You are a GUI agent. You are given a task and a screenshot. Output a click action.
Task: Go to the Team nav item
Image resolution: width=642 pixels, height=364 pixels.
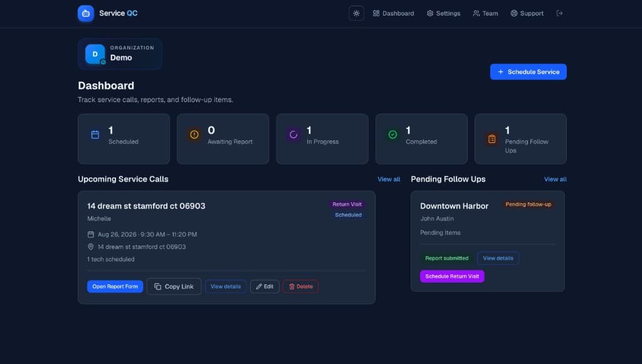click(x=486, y=14)
